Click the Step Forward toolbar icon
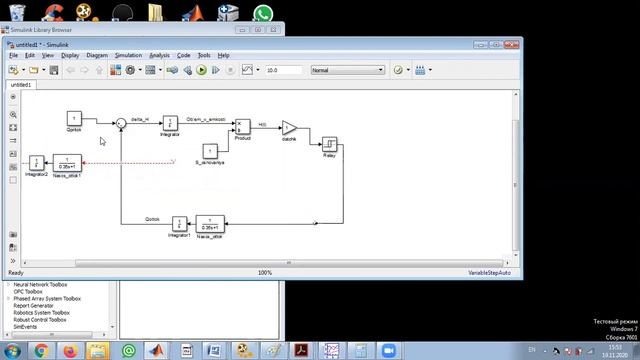 (x=216, y=70)
